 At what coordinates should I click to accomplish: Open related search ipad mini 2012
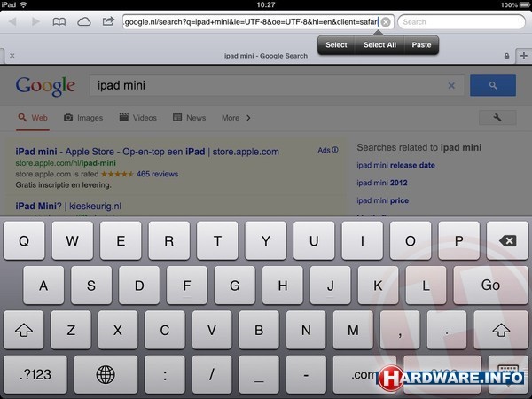381,183
